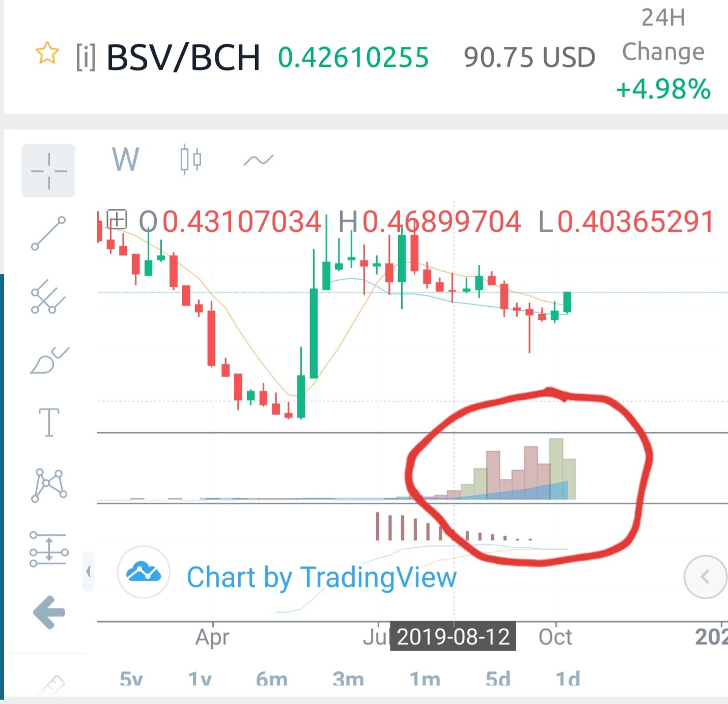The height and width of the screenshot is (704, 728).
Task: Select the trend line drawing tool
Action: click(48, 233)
